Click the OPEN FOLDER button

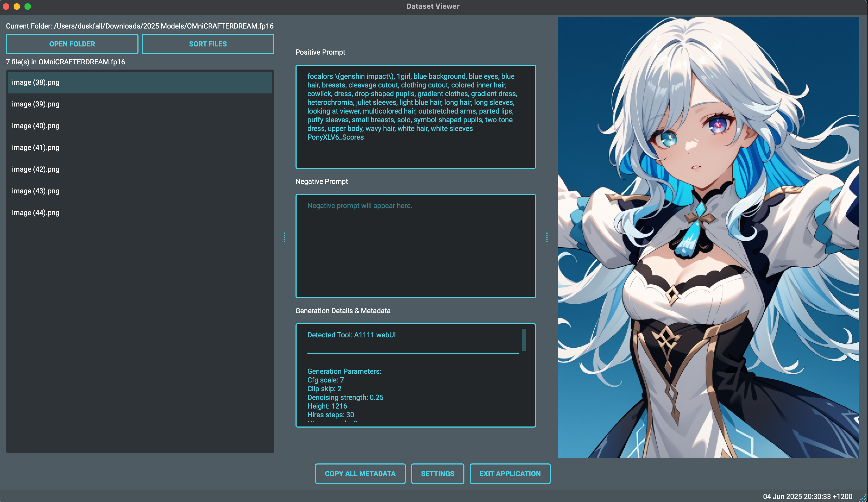click(x=72, y=44)
